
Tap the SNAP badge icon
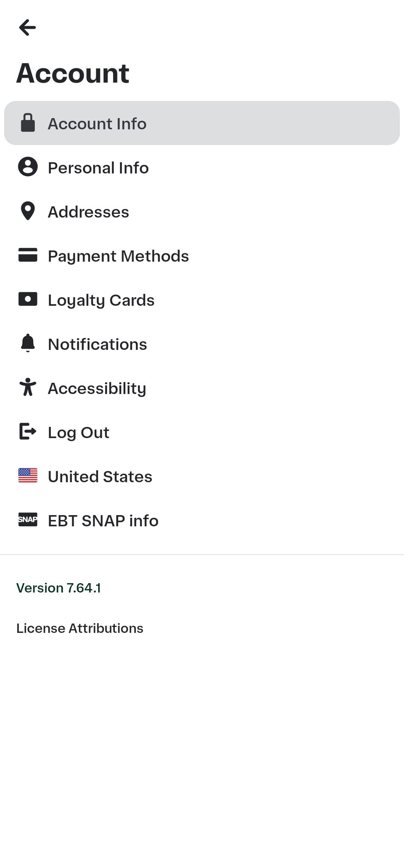28,520
